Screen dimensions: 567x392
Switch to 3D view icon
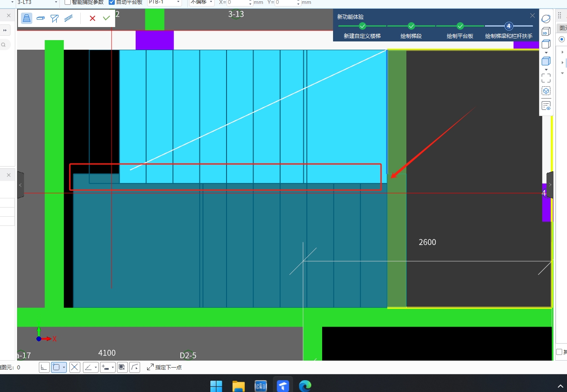point(546,31)
